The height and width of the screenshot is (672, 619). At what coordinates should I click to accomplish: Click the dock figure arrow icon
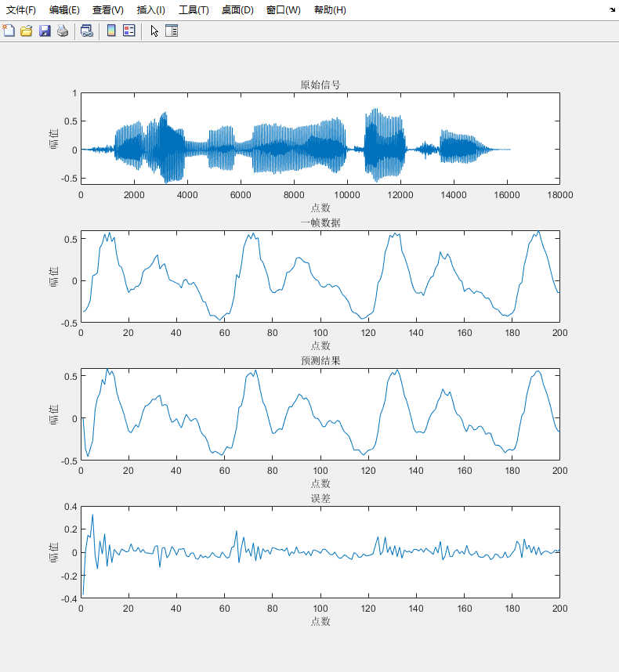(612, 10)
